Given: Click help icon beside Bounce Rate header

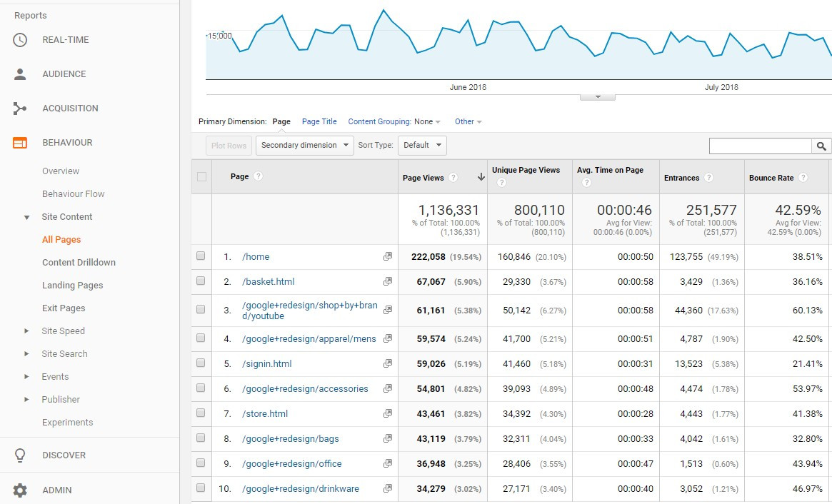Looking at the screenshot, I should [803, 178].
